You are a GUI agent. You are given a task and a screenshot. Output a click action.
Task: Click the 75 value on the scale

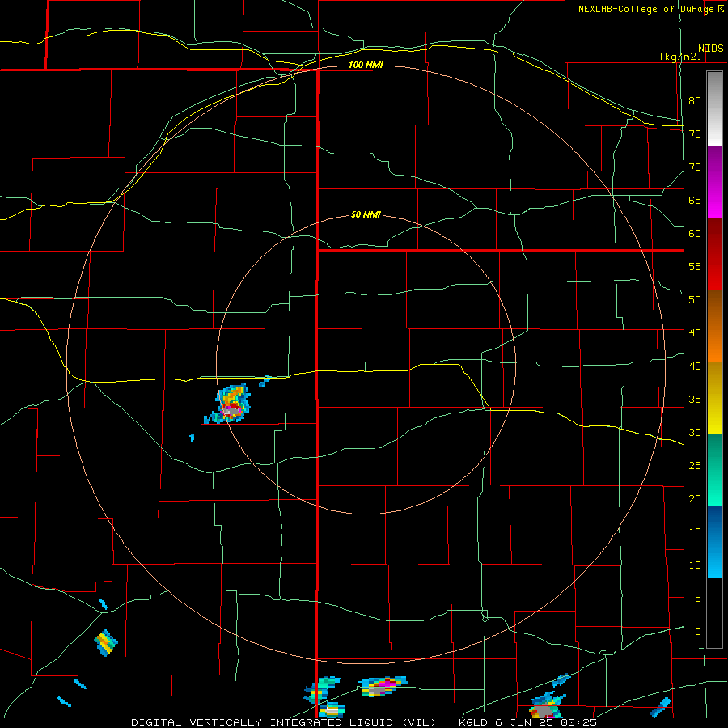tap(695, 133)
